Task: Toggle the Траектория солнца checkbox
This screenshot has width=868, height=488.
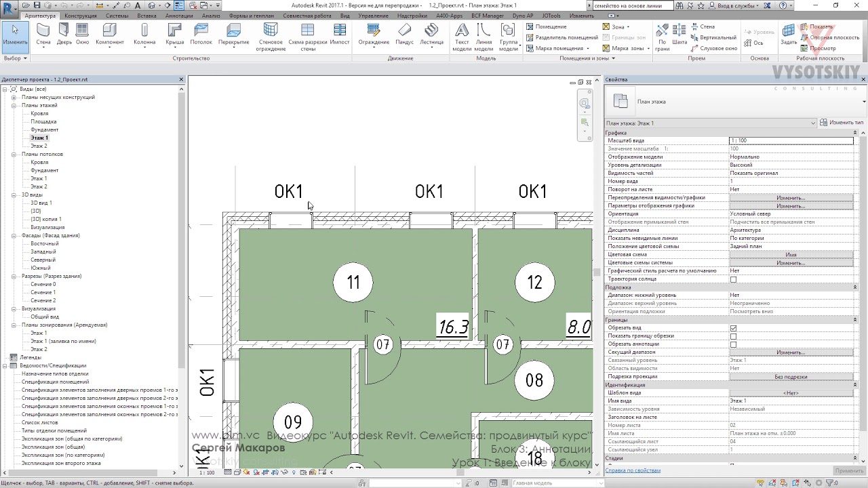Action: tap(733, 279)
